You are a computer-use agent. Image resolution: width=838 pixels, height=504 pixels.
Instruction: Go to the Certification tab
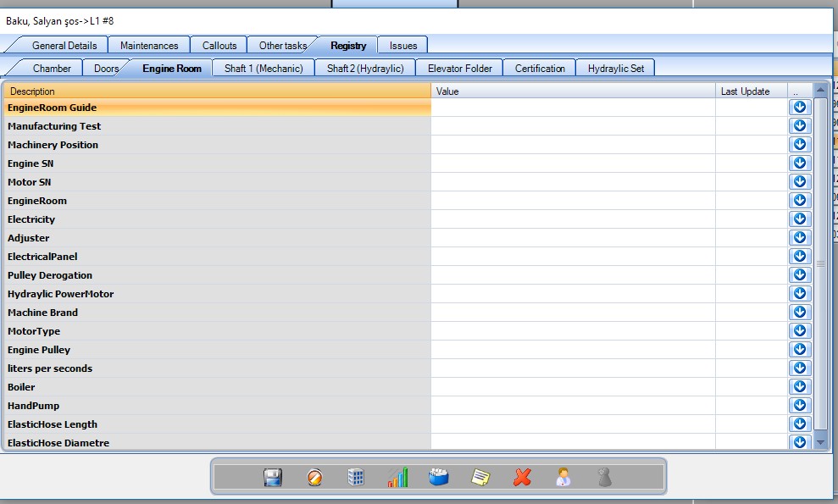tap(540, 69)
